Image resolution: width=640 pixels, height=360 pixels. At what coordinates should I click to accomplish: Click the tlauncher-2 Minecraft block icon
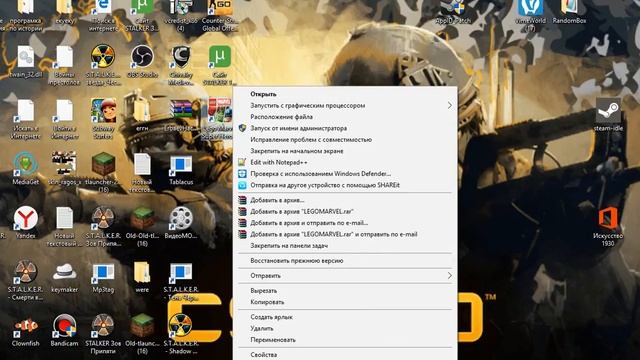(x=103, y=164)
